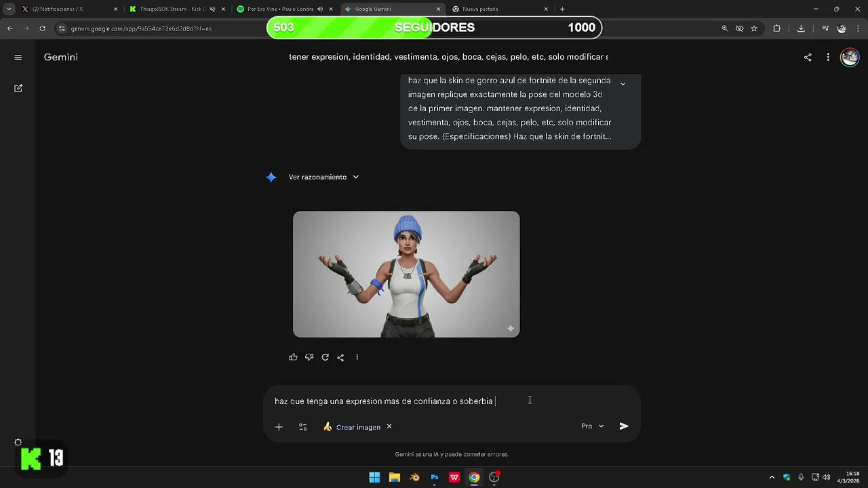Click the disclaimer Gemini es una IA text
Viewport: 868px width, 488px height.
(x=452, y=454)
